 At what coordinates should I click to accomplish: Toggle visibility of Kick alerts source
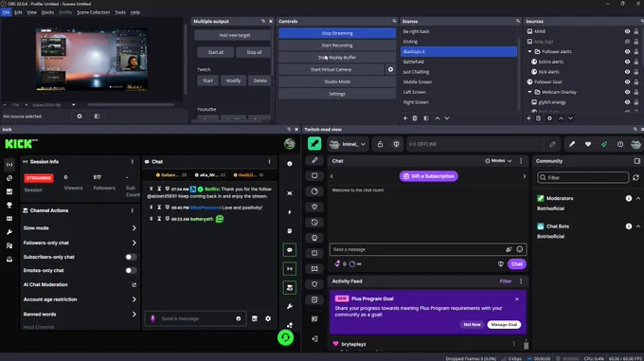point(627,72)
